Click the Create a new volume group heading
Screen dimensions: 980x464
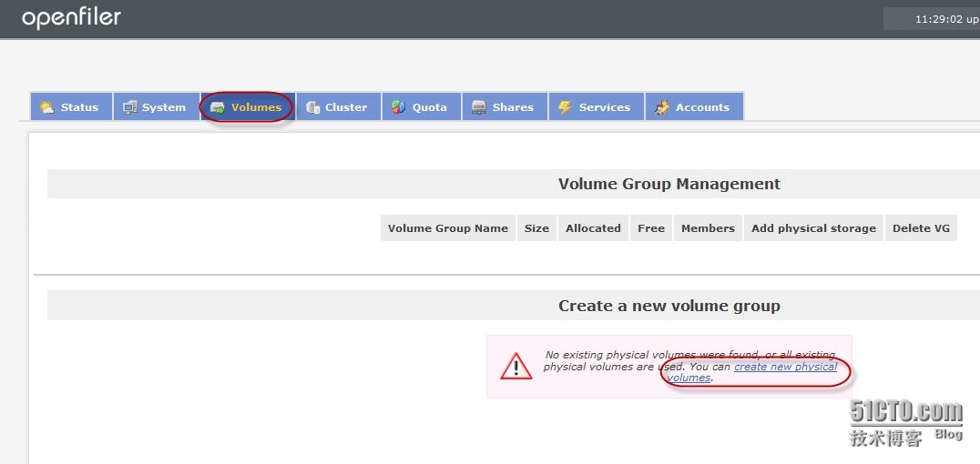pyautogui.click(x=669, y=306)
